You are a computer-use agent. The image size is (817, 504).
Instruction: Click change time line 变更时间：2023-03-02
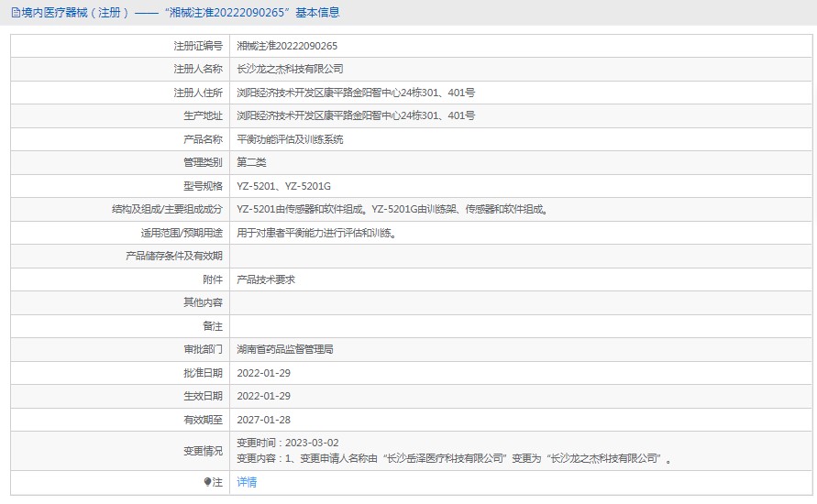tap(288, 444)
